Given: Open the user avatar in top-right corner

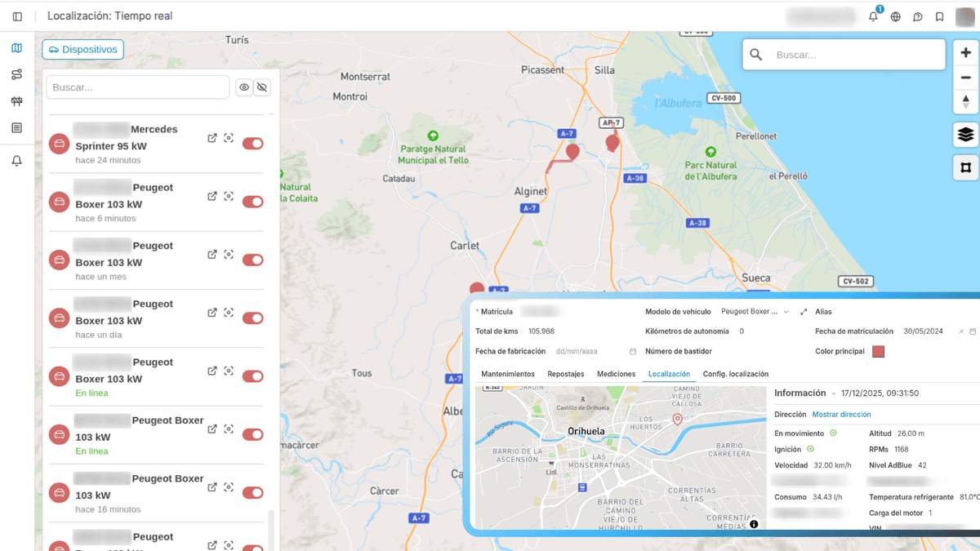Looking at the screenshot, I should [x=965, y=16].
